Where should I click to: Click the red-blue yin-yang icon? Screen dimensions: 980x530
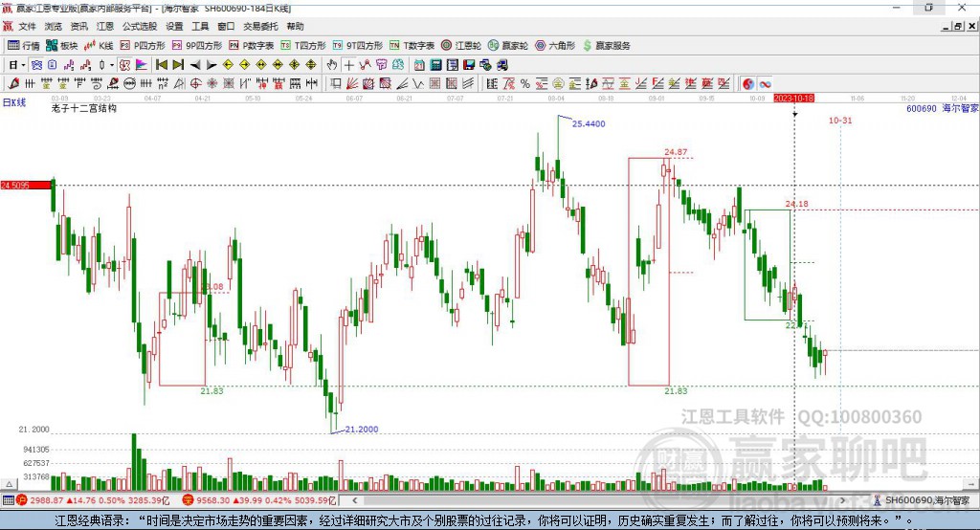(x=748, y=84)
